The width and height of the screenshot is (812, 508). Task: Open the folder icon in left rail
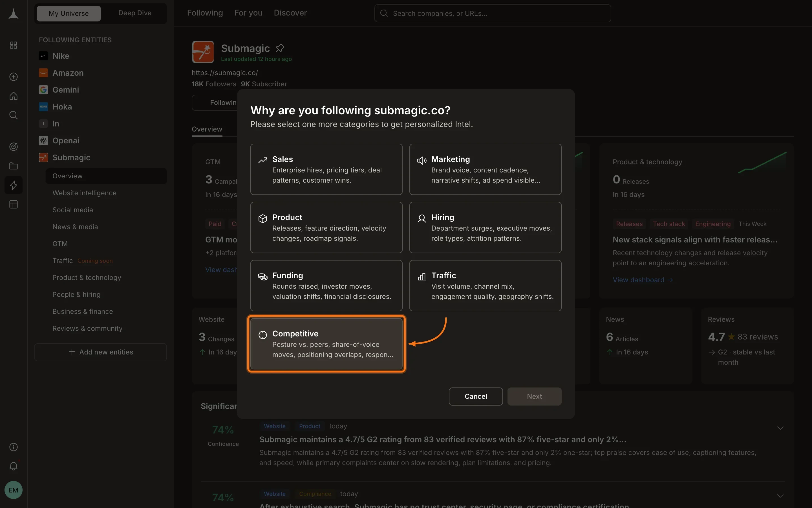14,166
